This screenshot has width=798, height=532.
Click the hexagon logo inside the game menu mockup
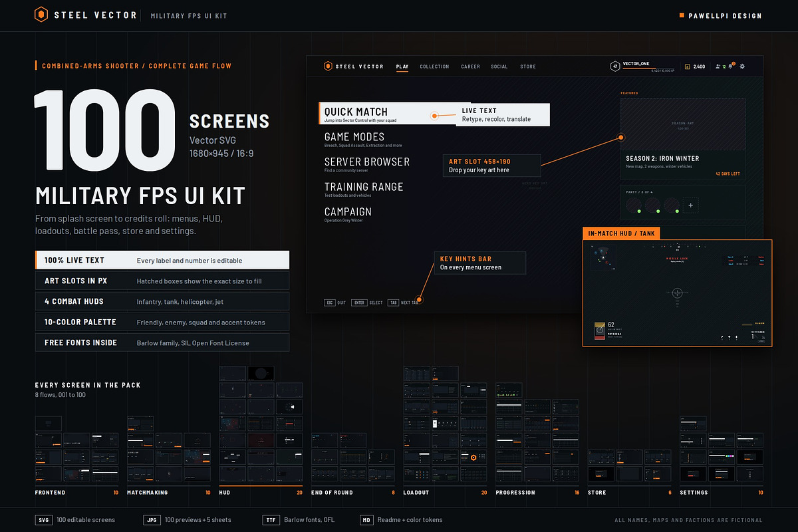[x=328, y=66]
